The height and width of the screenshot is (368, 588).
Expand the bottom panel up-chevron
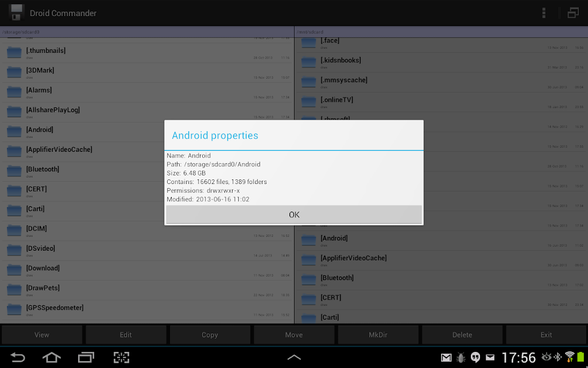click(x=294, y=357)
